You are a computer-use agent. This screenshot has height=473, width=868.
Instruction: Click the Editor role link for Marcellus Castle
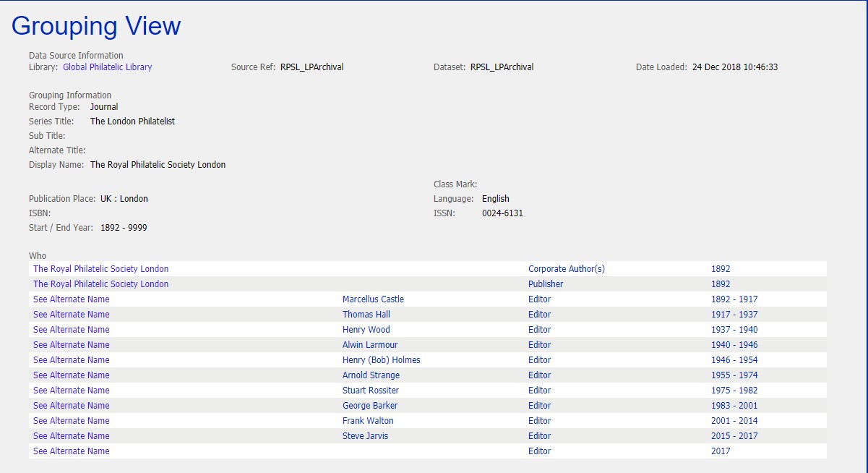pyautogui.click(x=539, y=299)
